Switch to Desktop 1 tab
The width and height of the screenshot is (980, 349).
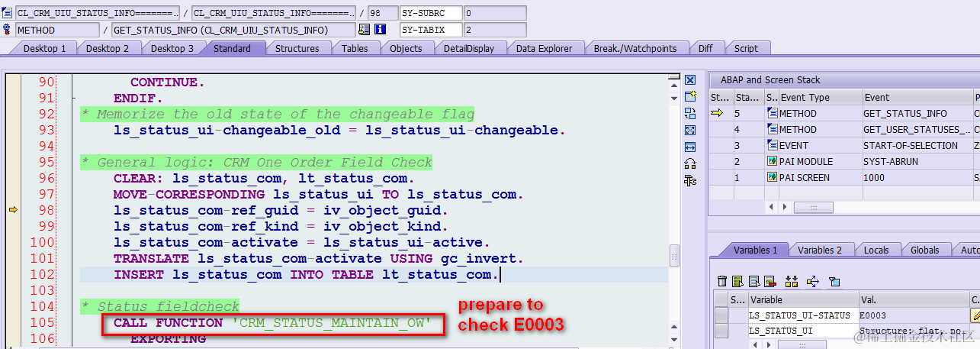44,48
